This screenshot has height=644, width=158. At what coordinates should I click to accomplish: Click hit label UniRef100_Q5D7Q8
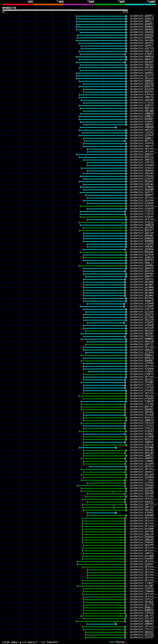coord(142,84)
